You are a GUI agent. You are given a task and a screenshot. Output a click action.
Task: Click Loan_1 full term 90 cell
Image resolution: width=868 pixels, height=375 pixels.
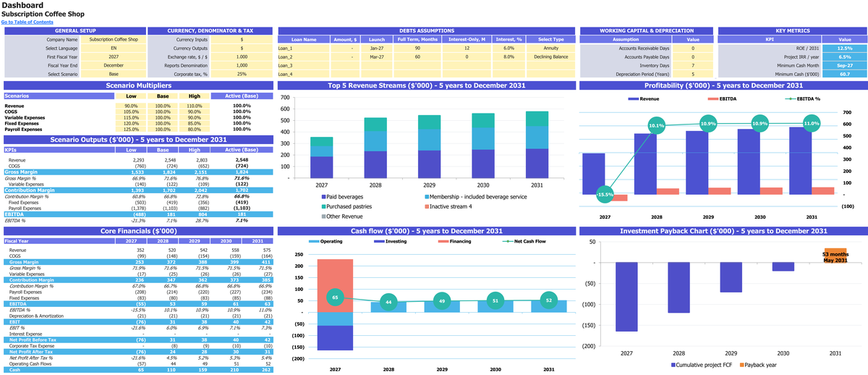tap(417, 49)
